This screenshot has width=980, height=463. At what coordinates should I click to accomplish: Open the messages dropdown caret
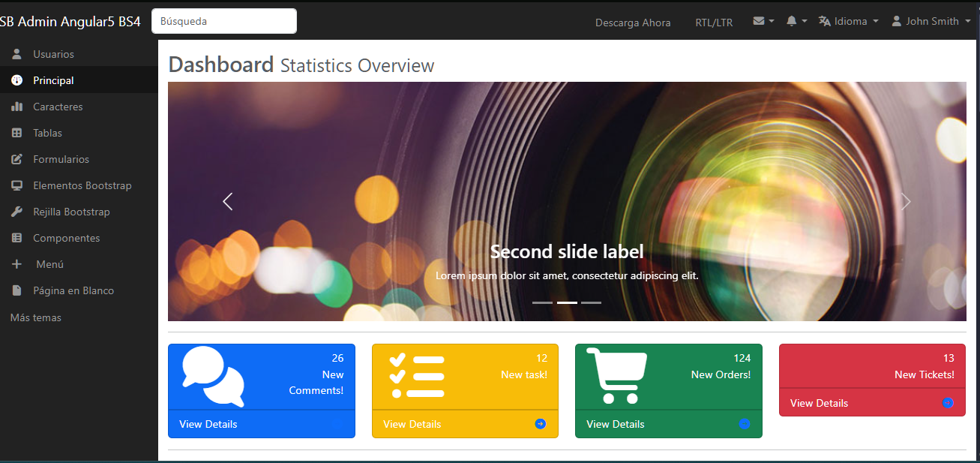(x=772, y=21)
